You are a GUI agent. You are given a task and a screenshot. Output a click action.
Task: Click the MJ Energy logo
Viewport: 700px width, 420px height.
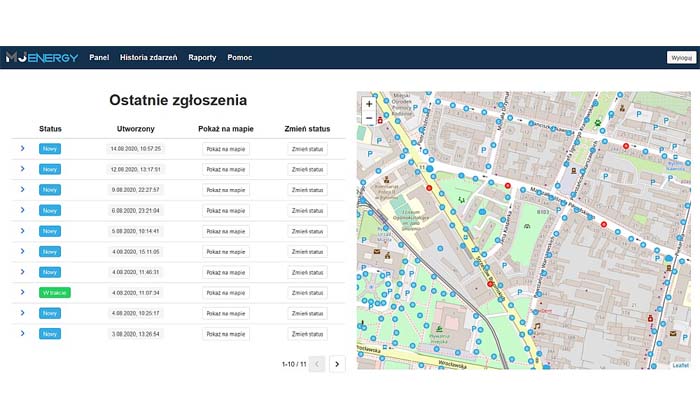(41, 57)
